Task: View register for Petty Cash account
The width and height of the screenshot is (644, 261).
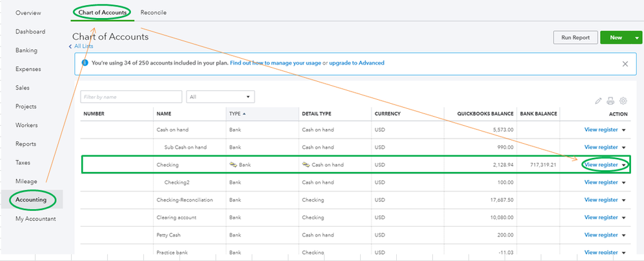Action: click(x=601, y=235)
